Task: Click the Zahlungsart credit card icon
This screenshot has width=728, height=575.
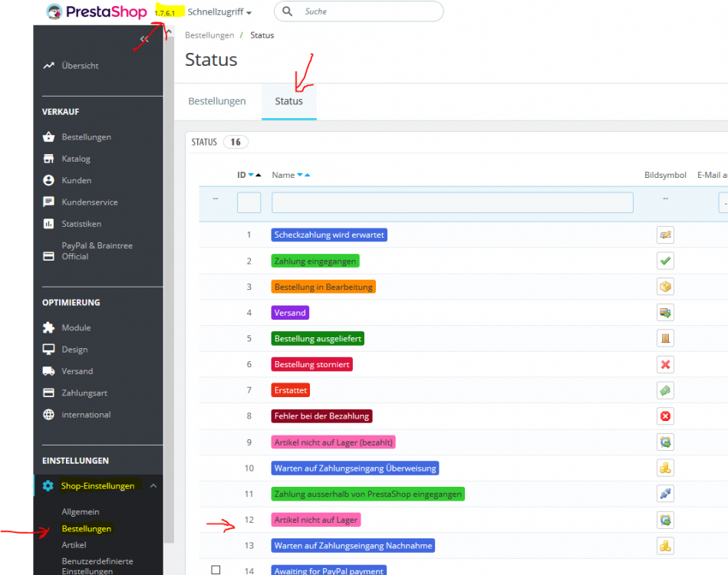Action: [49, 393]
